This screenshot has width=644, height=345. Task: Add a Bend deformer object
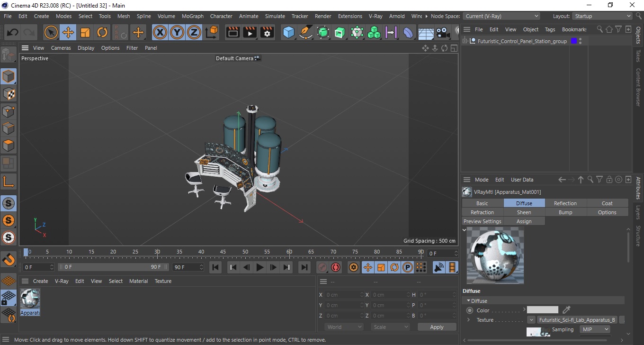[408, 32]
